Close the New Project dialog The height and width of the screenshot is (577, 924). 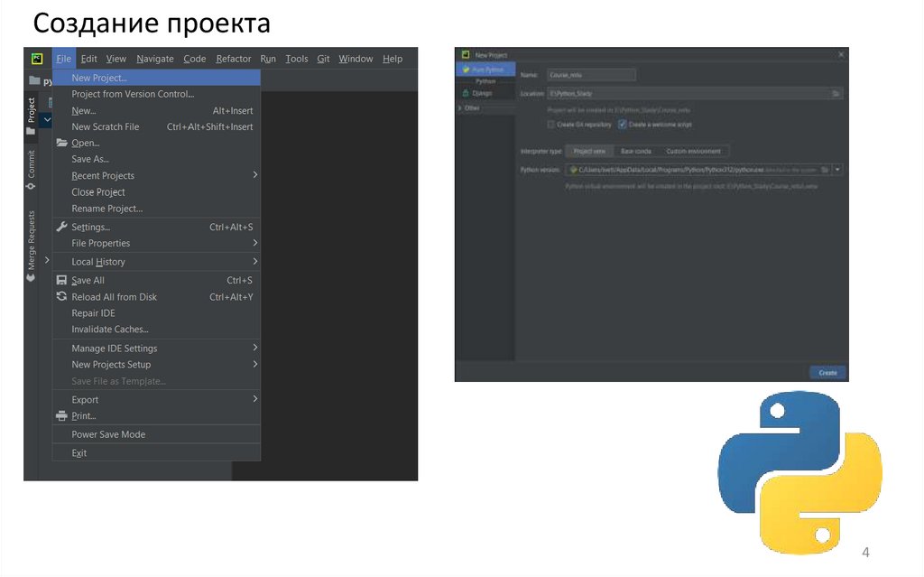pos(841,54)
